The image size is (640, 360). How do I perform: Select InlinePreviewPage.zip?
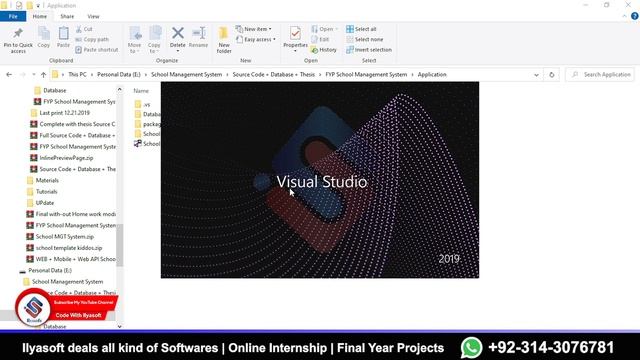[62, 158]
